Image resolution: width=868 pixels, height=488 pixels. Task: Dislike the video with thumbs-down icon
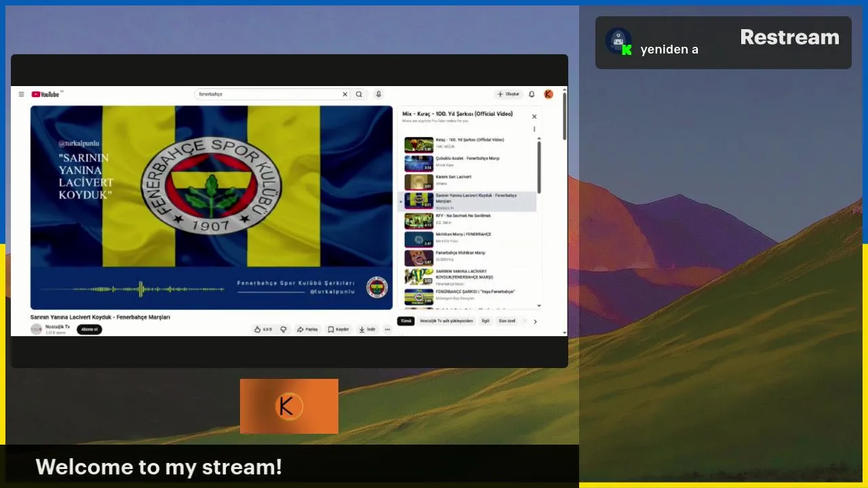tap(283, 329)
